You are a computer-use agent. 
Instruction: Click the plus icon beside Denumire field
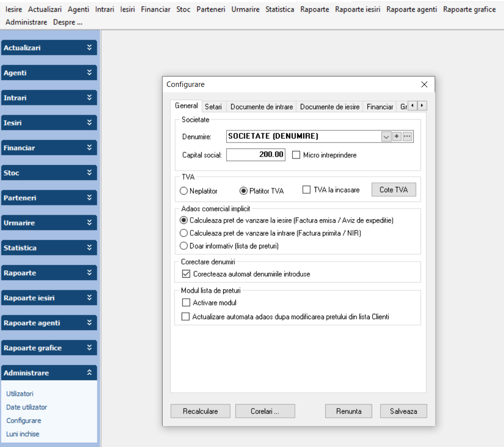click(x=397, y=137)
